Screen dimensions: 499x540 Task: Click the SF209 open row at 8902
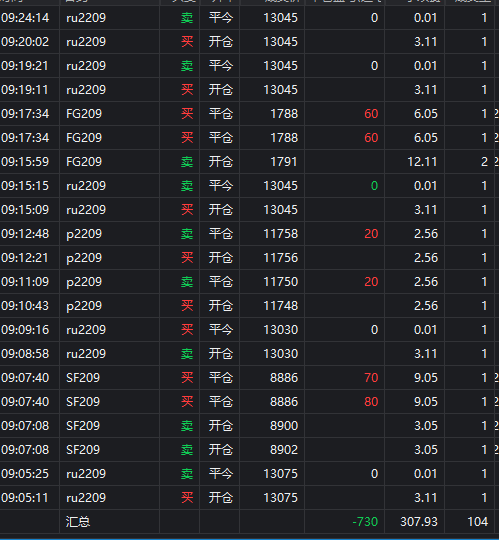coord(249,449)
